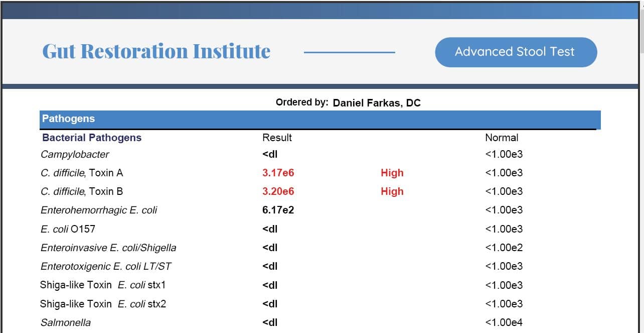Click the <1.00e3 normal value for Enterohemorrhagic E. coli
Screen dimensions: 644x333
504,210
